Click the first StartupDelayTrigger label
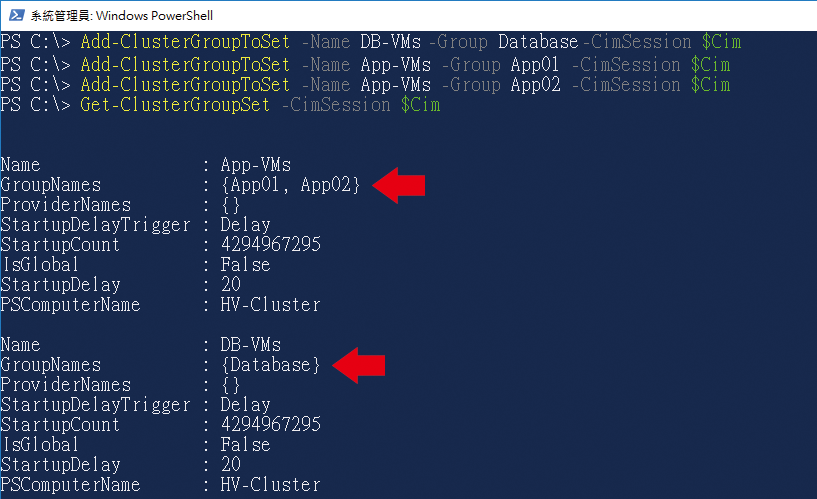 (95, 225)
